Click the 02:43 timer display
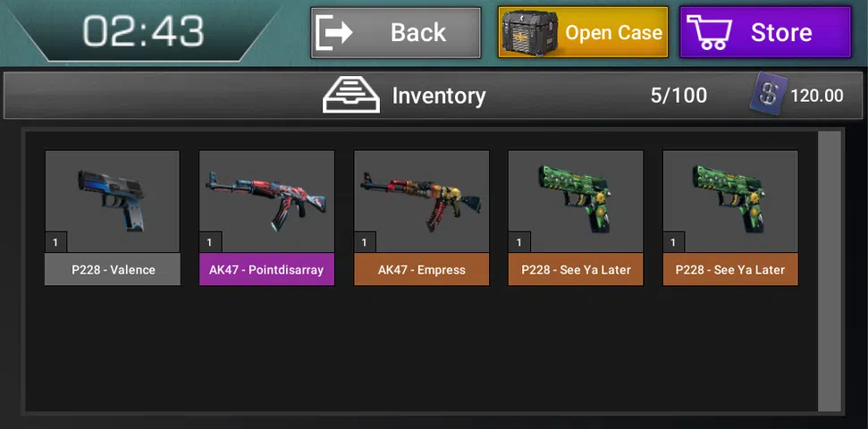Viewport: 868px width, 429px height. 143,31
